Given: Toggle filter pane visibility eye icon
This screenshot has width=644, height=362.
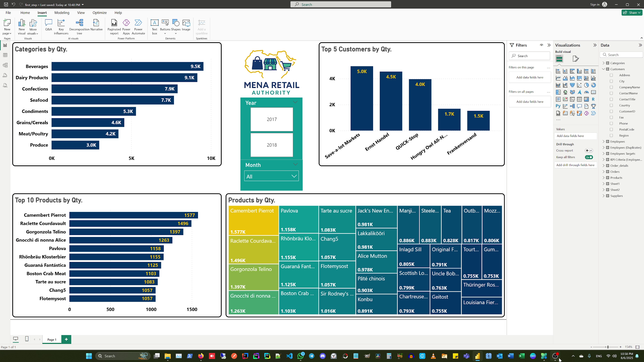Looking at the screenshot, I should [x=541, y=45].
